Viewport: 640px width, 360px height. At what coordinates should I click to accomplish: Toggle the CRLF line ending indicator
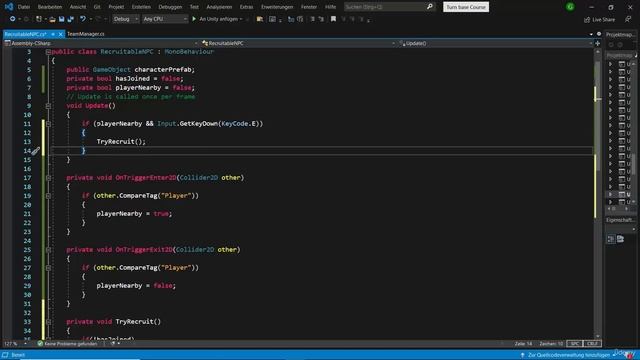click(592, 344)
